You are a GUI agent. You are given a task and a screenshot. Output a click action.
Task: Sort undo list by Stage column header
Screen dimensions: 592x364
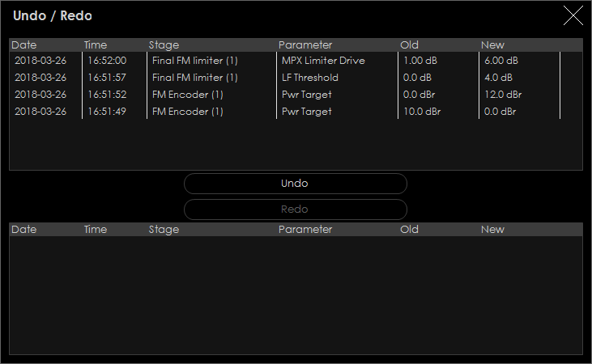[164, 45]
